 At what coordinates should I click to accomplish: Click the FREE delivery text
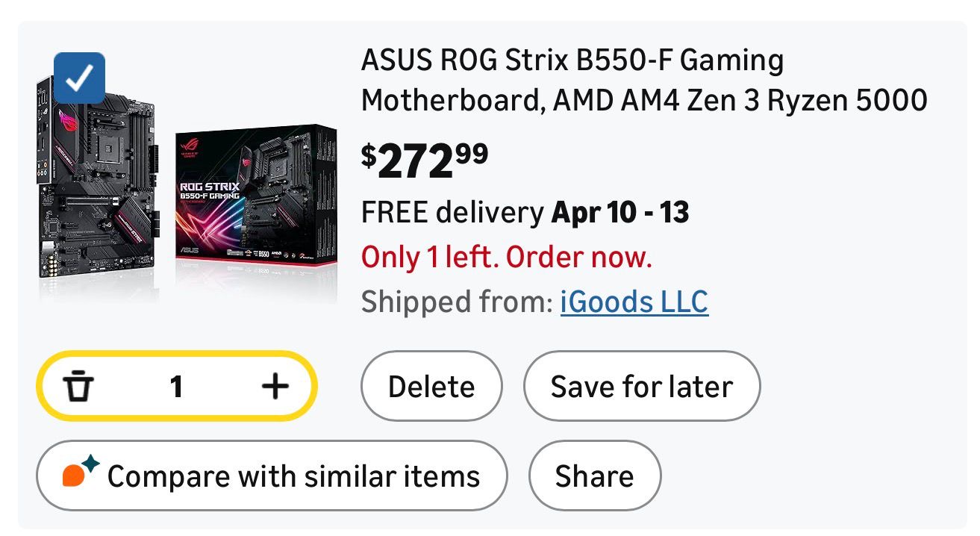[452, 214]
